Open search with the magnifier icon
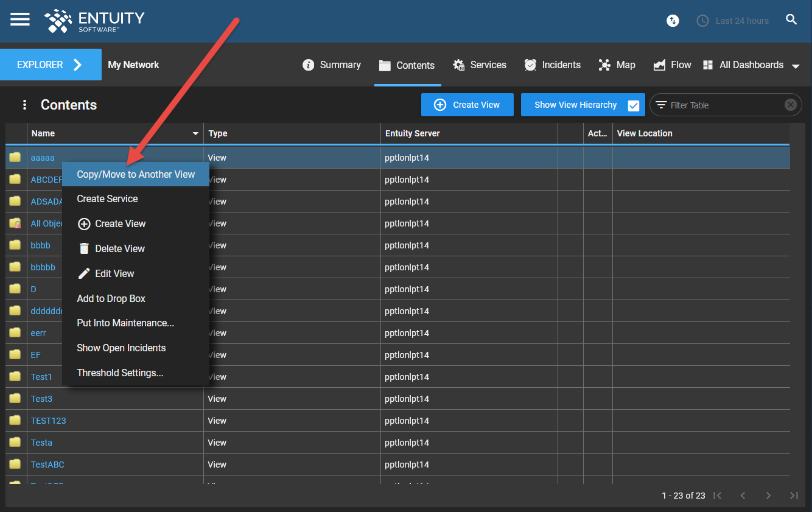The height and width of the screenshot is (512, 812). click(x=791, y=19)
